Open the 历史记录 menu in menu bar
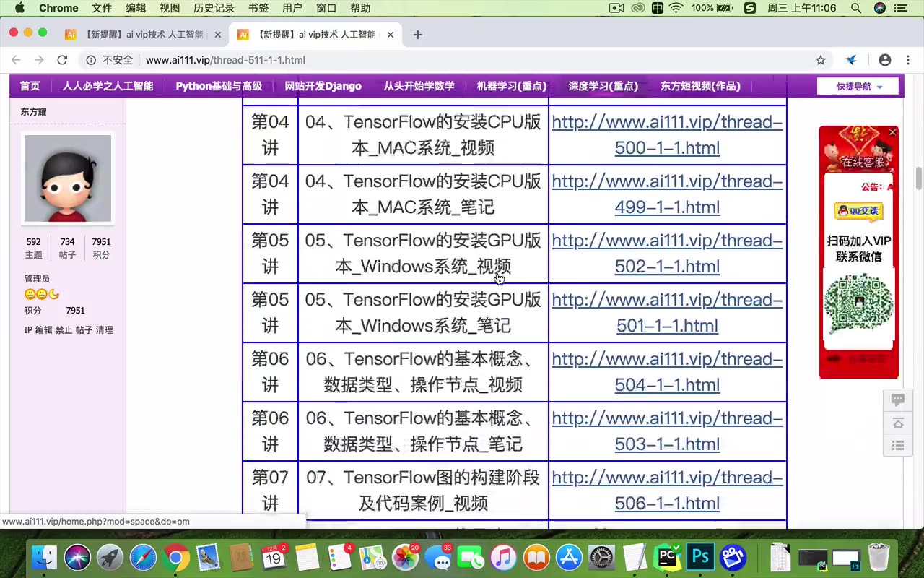924x578 pixels. [214, 8]
